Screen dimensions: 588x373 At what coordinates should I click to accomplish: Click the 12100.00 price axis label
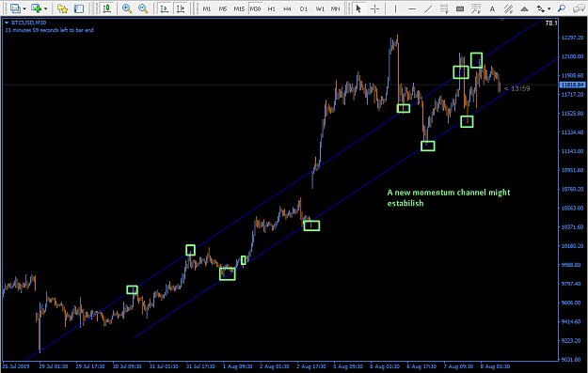click(x=572, y=56)
